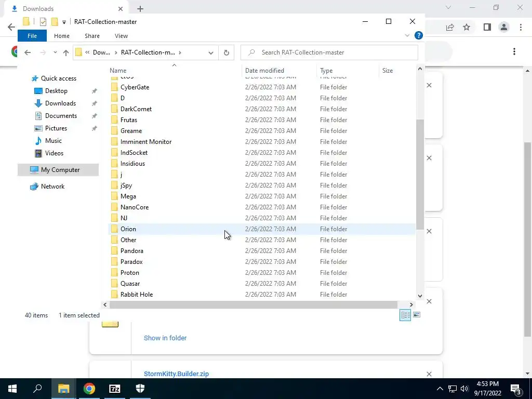Select the Greame folder
The image size is (532, 399).
point(131,130)
